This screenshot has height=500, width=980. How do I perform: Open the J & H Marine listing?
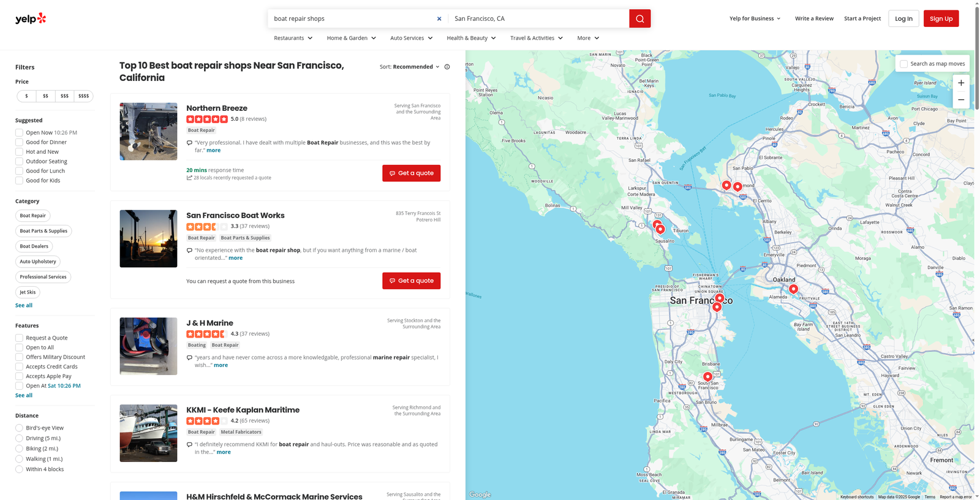click(209, 323)
